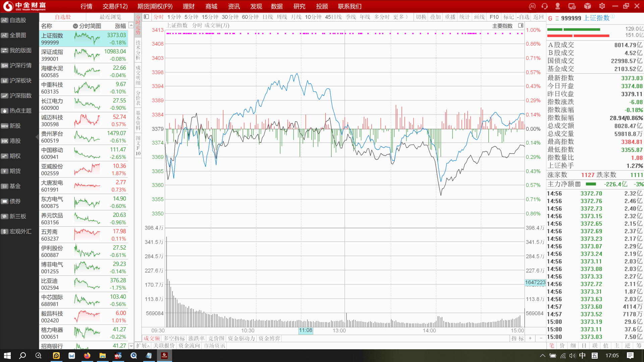Click the 画线 draw line button

479,17
